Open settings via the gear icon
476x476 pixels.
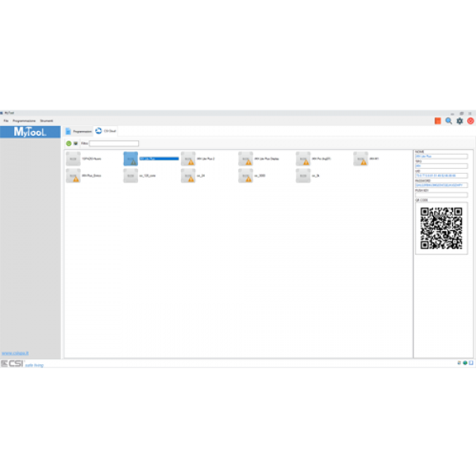[459, 121]
